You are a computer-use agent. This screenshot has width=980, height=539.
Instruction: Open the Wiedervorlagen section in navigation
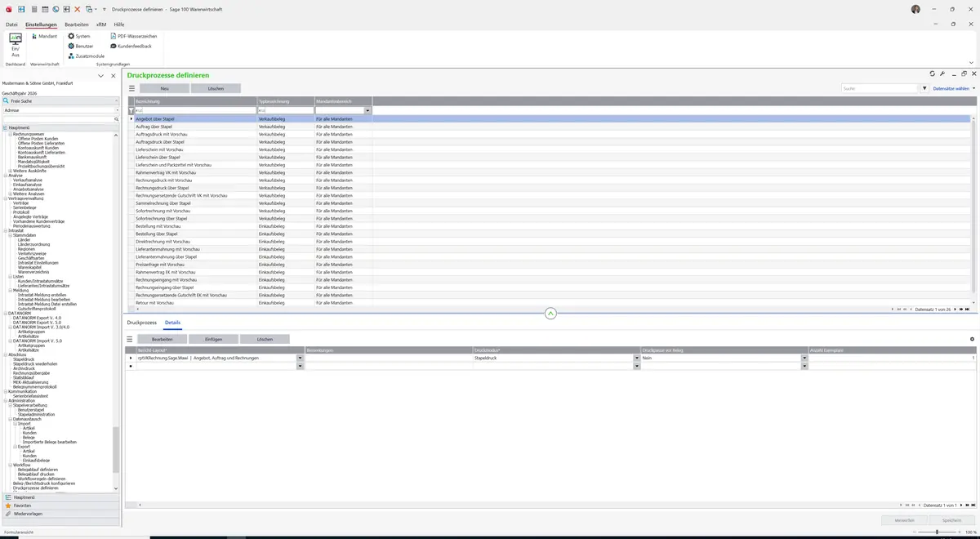[60, 514]
